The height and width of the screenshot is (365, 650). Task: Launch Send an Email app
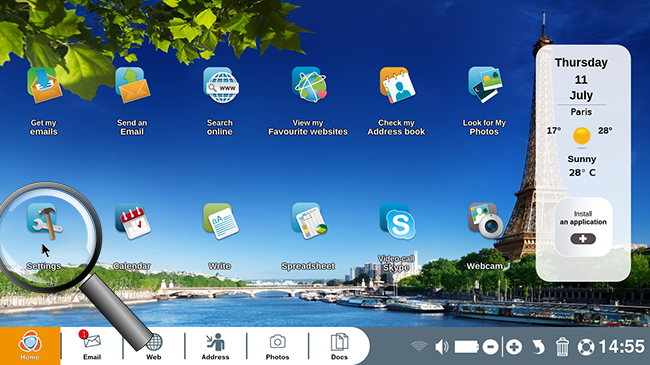pyautogui.click(x=132, y=85)
